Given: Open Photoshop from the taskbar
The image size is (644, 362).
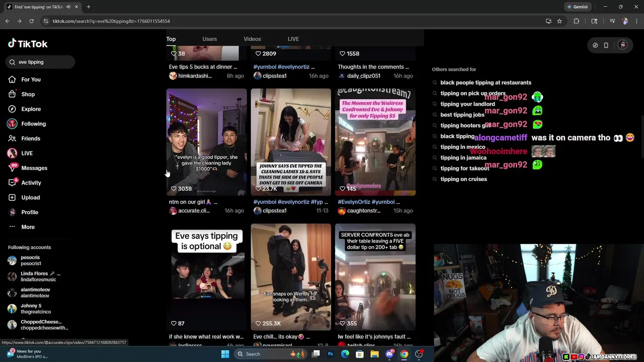Looking at the screenshot, I should click(331, 354).
